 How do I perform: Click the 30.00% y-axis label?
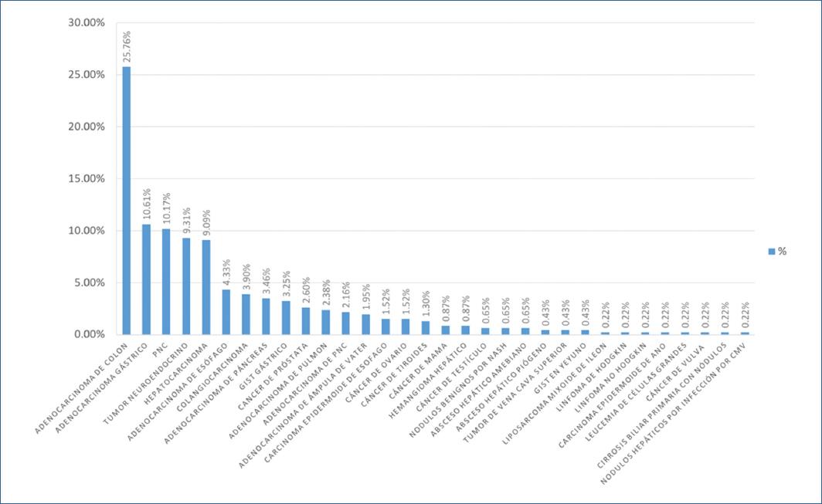[x=87, y=22]
